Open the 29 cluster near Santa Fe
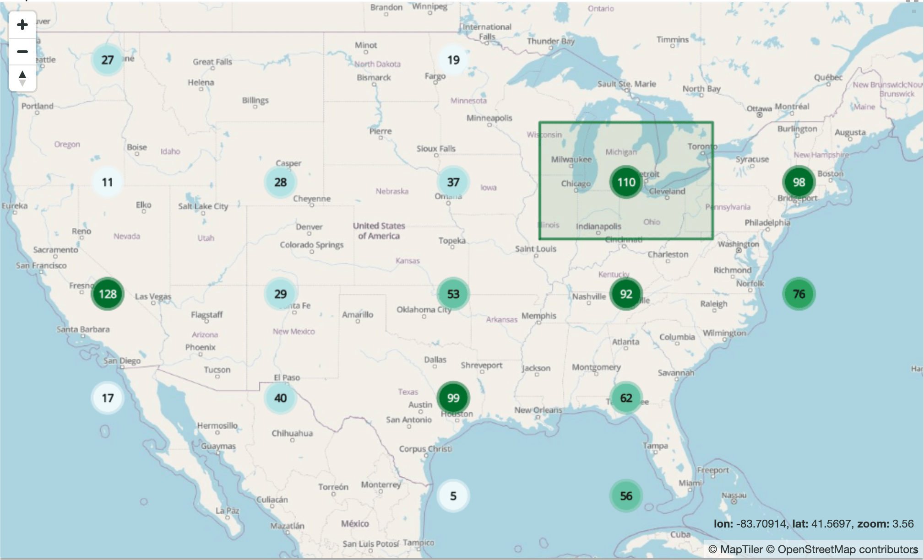 (280, 294)
